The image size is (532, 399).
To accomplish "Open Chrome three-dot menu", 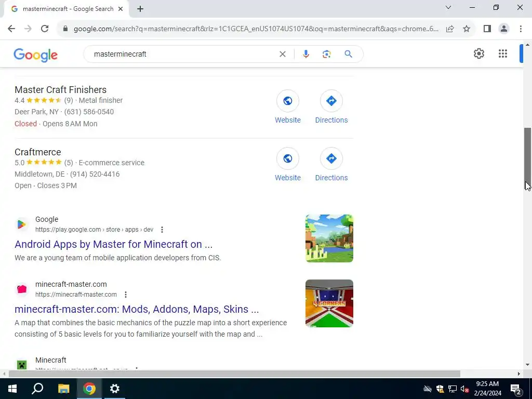I will coord(521,29).
